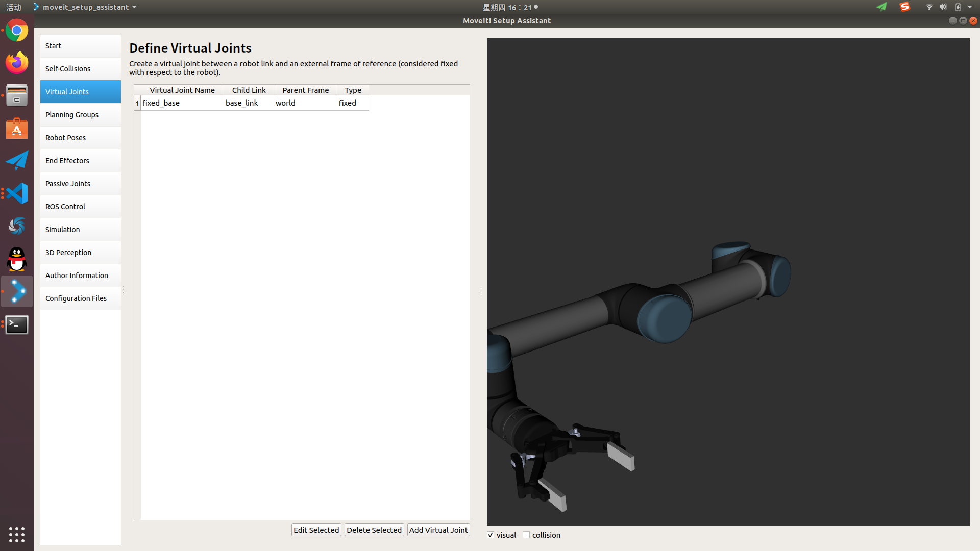Click the Sogou input method tray icon
The width and height of the screenshot is (980, 551).
tap(904, 7)
